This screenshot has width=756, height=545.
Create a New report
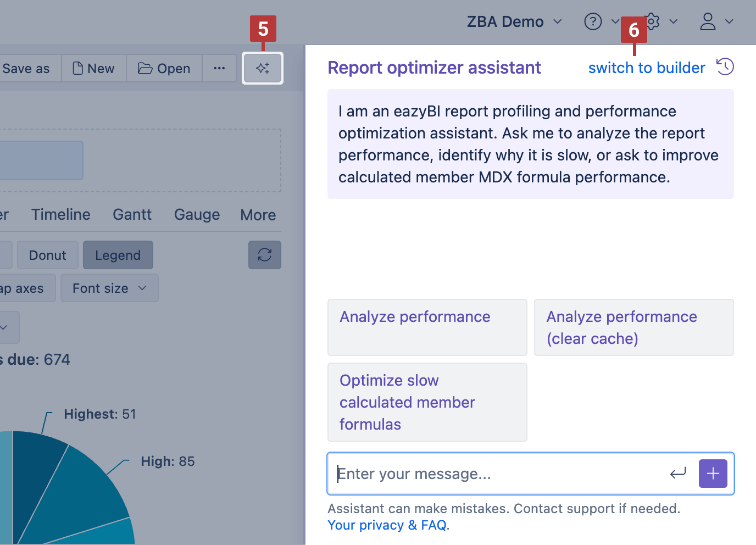(93, 68)
